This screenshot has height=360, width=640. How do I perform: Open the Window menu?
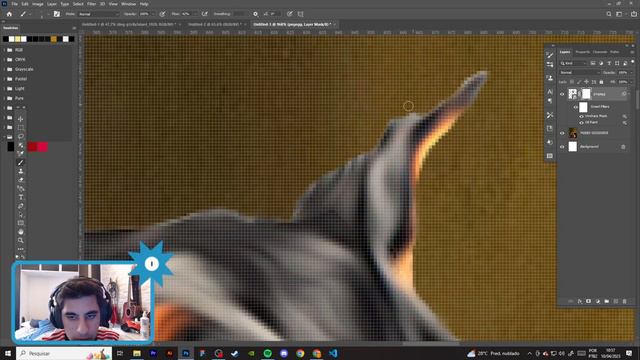(128, 4)
